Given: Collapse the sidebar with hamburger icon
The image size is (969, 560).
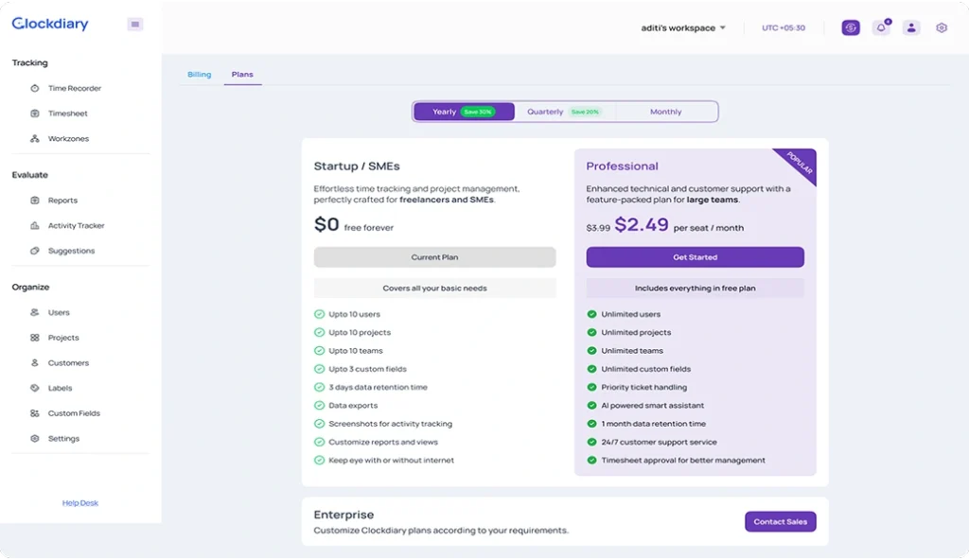Looking at the screenshot, I should [x=135, y=25].
